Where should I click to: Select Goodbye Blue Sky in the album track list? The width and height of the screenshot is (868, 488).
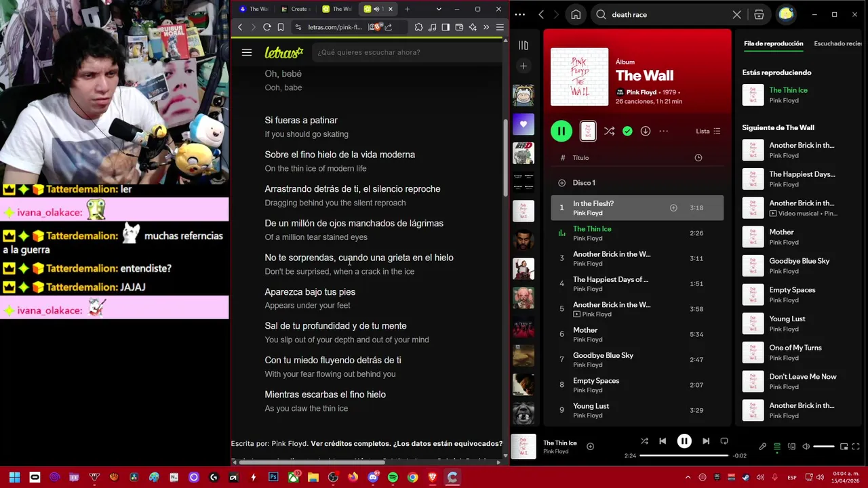click(x=637, y=359)
